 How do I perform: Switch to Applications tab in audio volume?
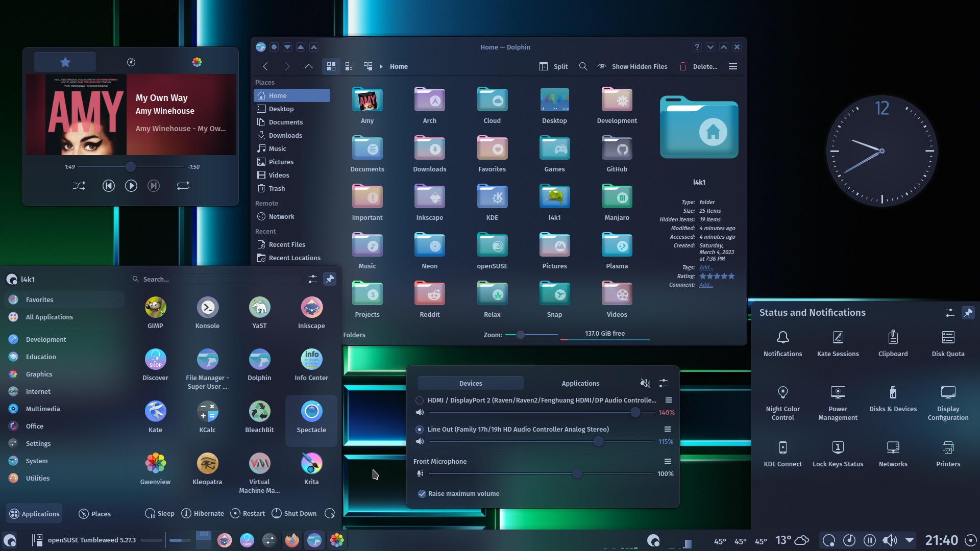click(x=580, y=383)
